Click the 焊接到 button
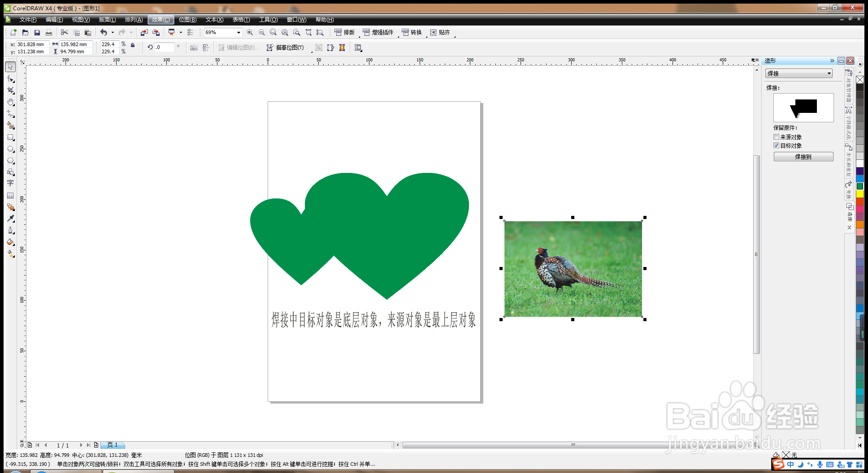Image resolution: width=868 pixels, height=473 pixels. 803,157
